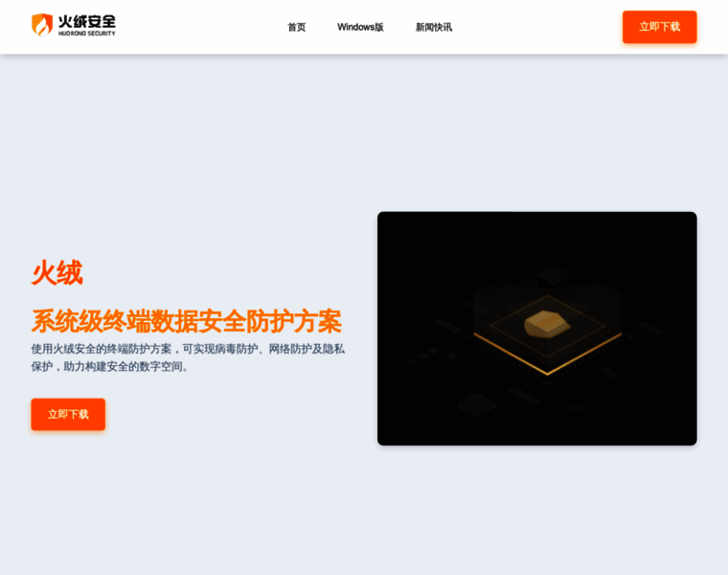This screenshot has width=728, height=575.
Task: Click the orange 火绒 heading
Action: pyautogui.click(x=57, y=272)
